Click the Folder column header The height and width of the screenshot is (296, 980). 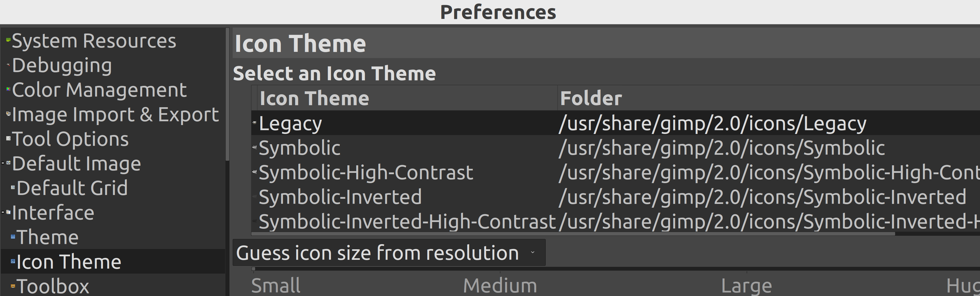tap(591, 98)
